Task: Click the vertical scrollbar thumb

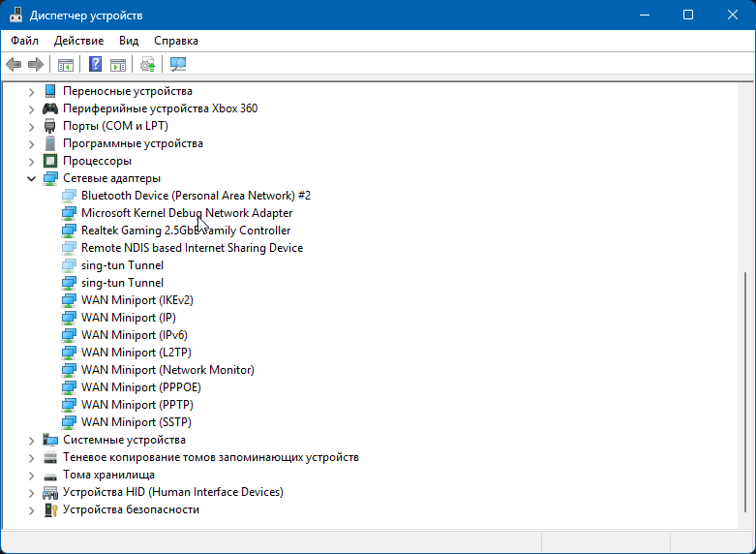Action: tap(746, 391)
